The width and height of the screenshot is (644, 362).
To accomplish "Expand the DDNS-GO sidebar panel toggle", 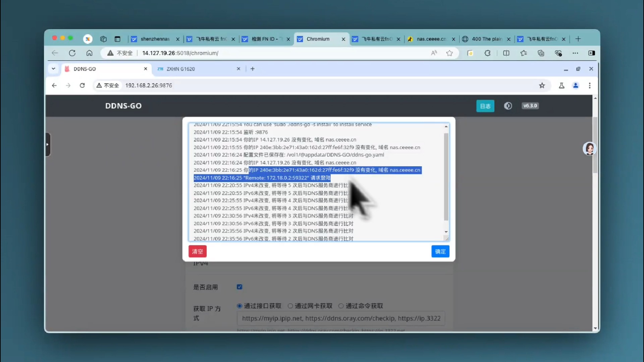I will 48,145.
